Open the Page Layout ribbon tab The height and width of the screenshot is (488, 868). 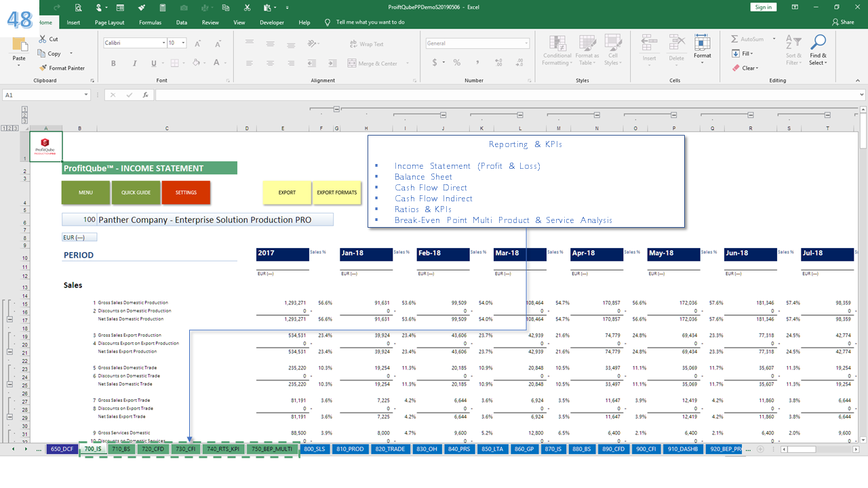109,22
